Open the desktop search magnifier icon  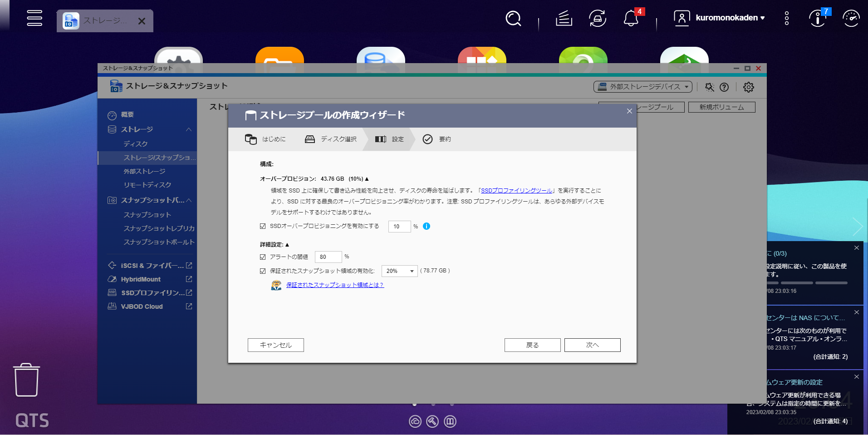[x=513, y=18]
